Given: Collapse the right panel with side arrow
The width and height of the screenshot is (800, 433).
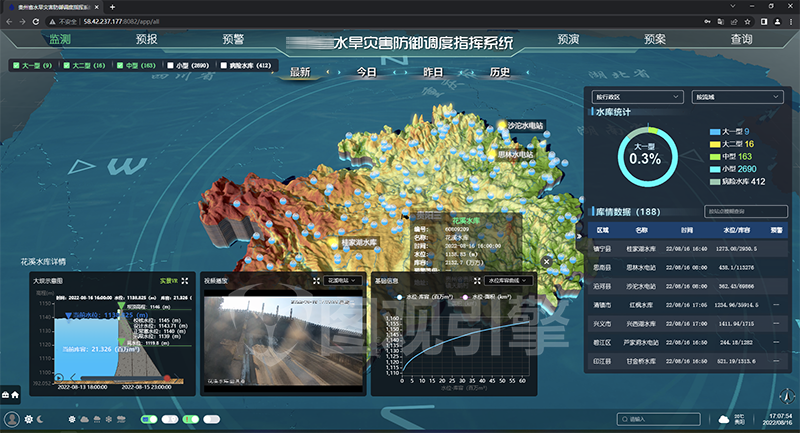Looking at the screenshot, I should point(579,236).
